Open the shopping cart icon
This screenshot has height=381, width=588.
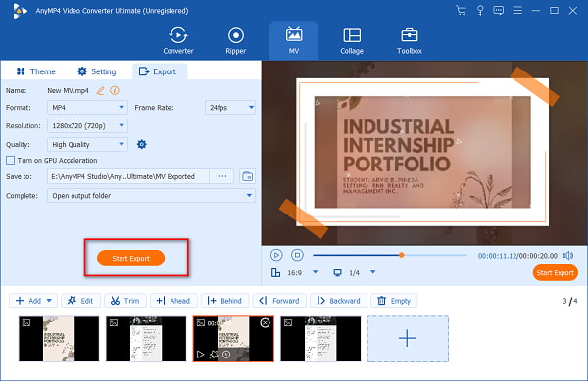[x=461, y=10]
